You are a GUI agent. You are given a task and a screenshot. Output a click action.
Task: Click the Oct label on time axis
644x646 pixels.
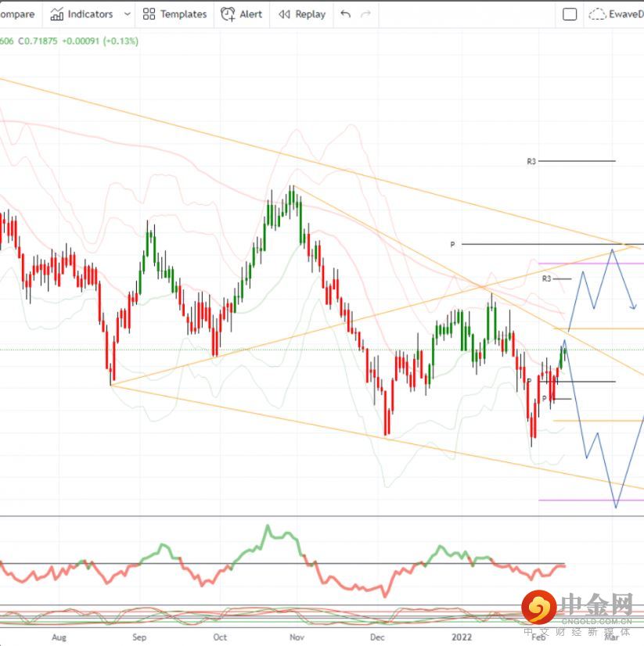(220, 637)
